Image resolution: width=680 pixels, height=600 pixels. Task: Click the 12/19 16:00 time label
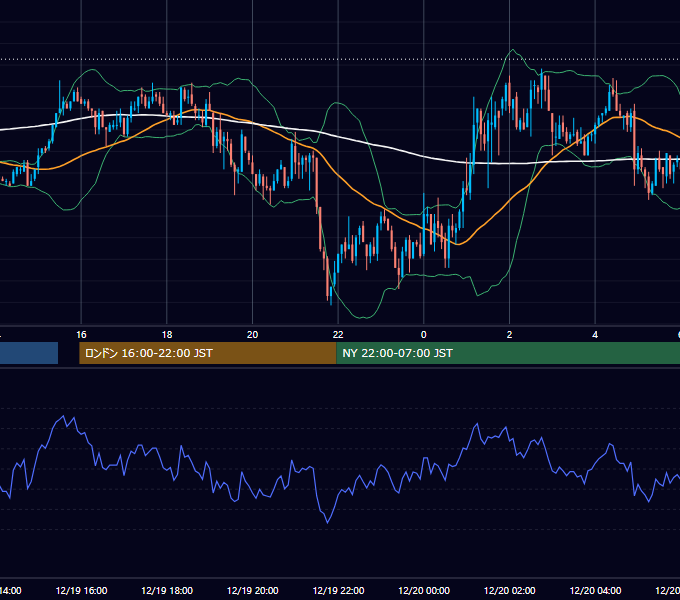click(x=81, y=590)
